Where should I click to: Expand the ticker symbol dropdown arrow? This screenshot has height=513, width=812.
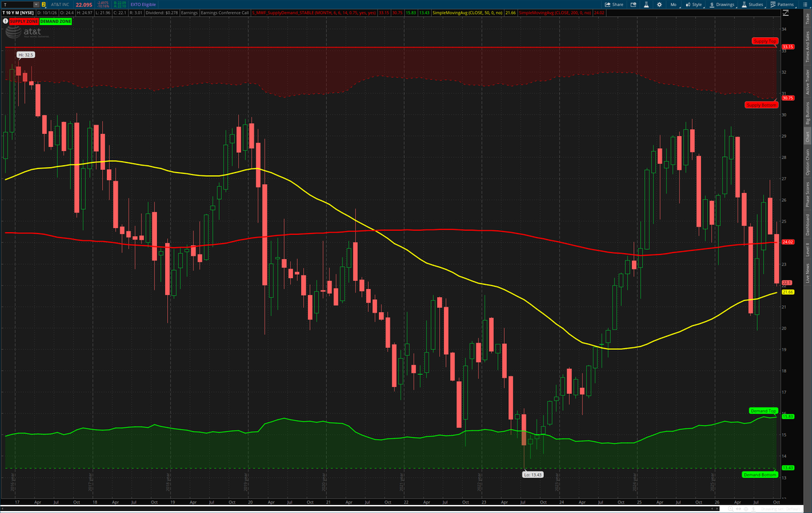36,5
